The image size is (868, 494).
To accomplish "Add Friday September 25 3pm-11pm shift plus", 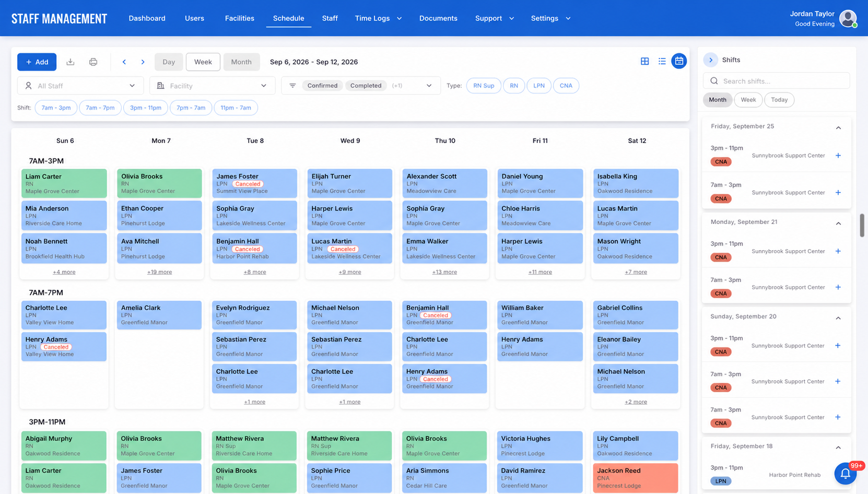I will coord(838,156).
